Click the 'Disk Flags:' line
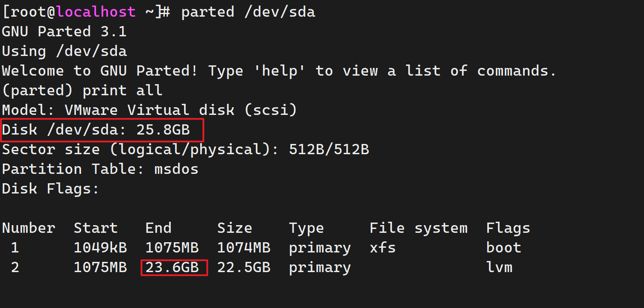Image resolution: width=644 pixels, height=308 pixels. pos(50,189)
